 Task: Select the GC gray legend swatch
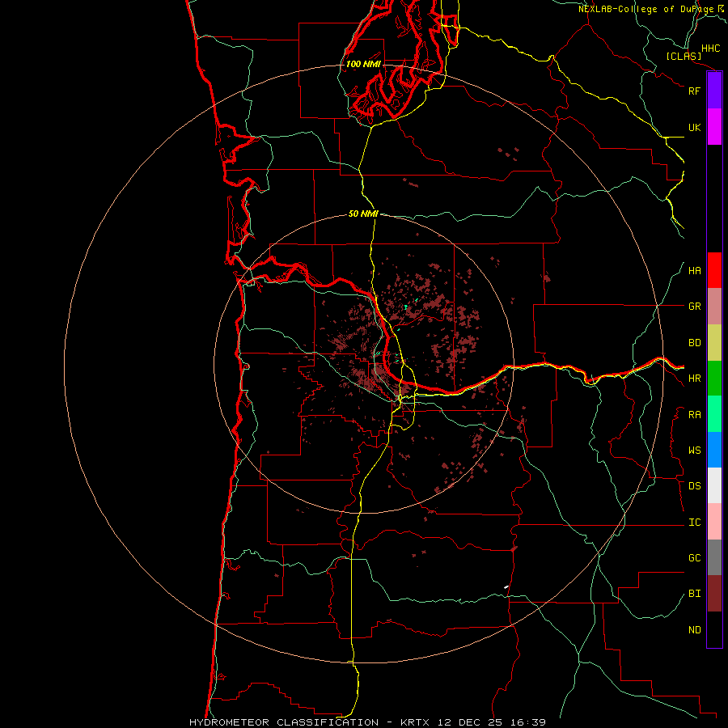point(714,557)
